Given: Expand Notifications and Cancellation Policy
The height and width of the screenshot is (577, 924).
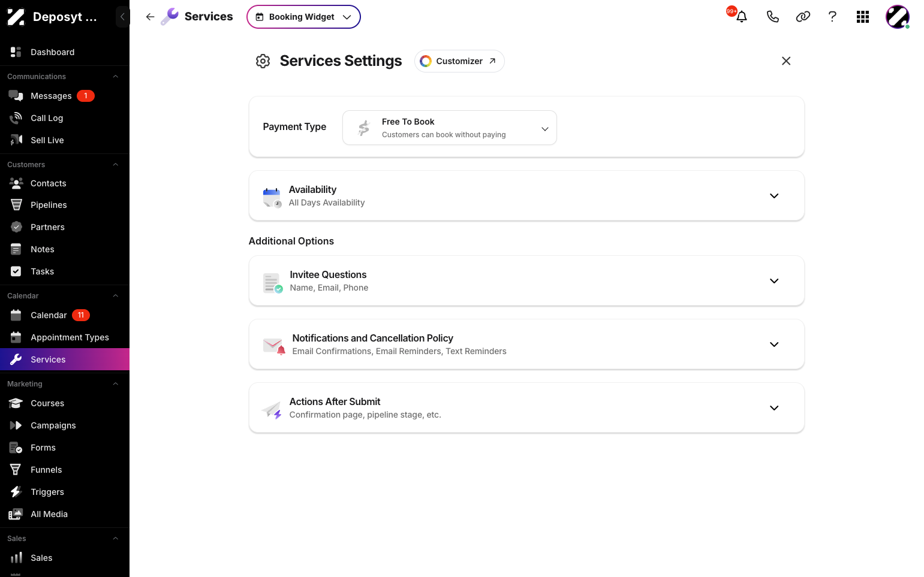Looking at the screenshot, I should (526, 345).
